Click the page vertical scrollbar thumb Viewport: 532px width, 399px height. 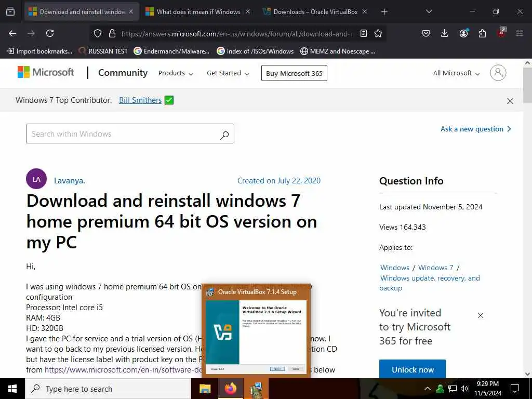[528, 85]
